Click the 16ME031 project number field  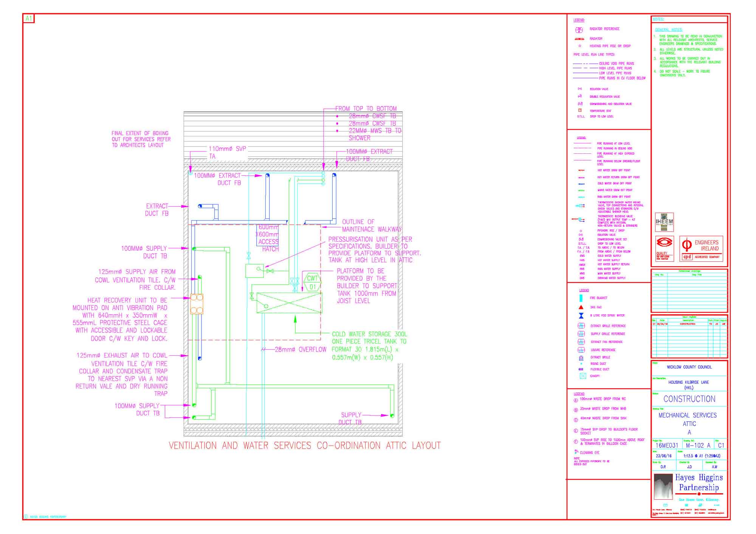pyautogui.click(x=667, y=445)
